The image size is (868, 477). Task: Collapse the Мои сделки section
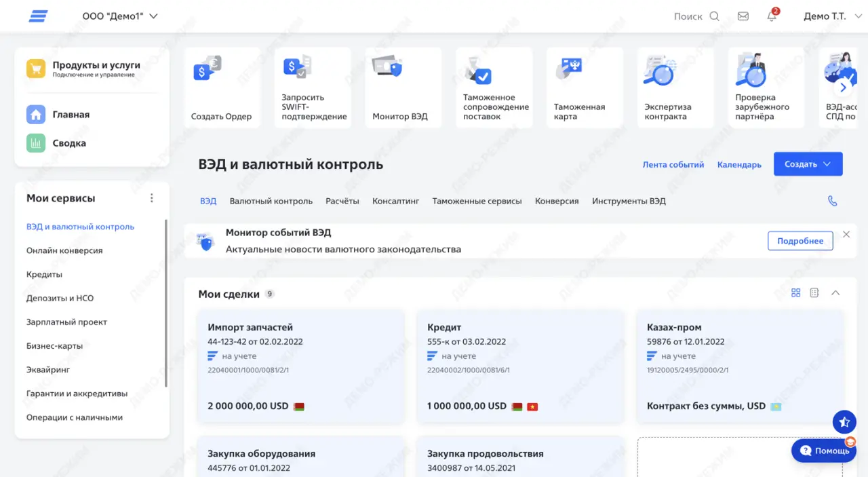point(835,292)
